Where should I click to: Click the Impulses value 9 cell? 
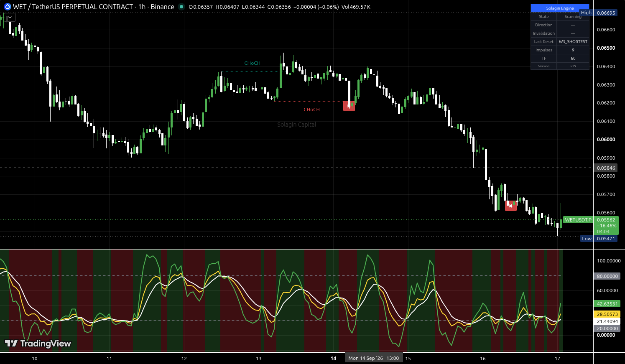573,50
